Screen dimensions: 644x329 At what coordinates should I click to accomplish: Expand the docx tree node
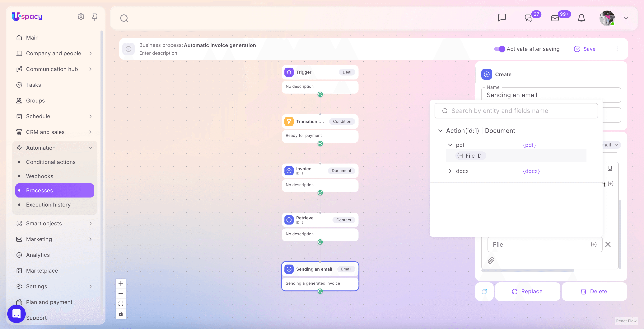pos(450,171)
